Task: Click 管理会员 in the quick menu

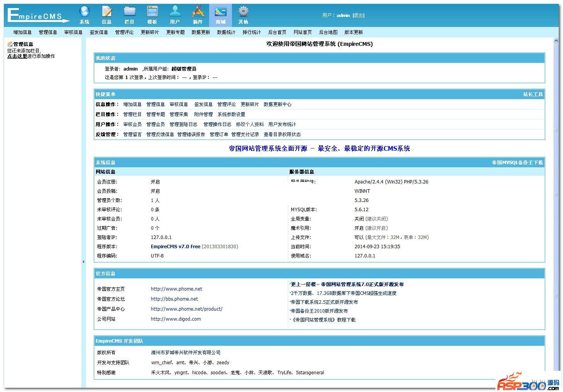Action: pyautogui.click(x=156, y=124)
